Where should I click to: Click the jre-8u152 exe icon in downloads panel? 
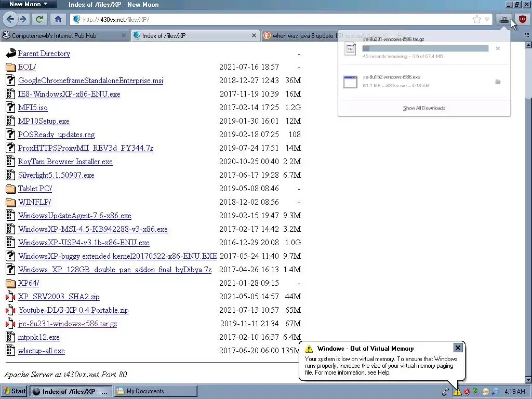tap(350, 82)
